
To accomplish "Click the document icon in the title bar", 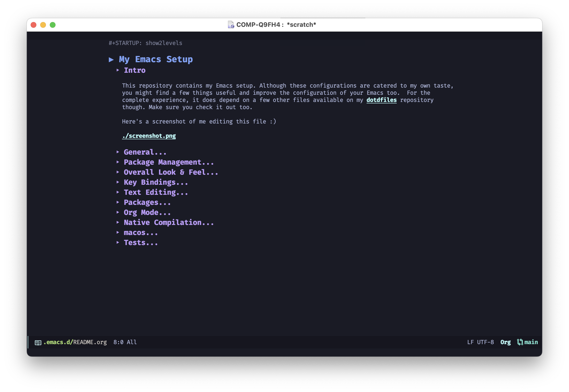I will pos(231,25).
